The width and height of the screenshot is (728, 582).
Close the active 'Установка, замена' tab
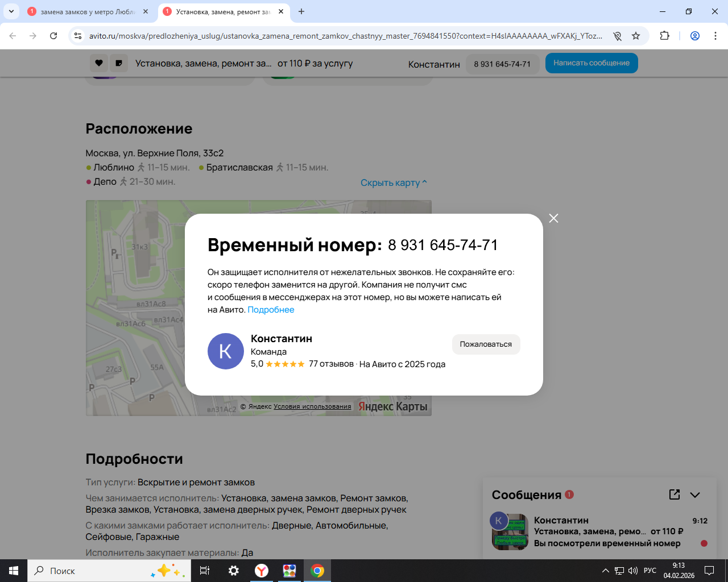coord(281,11)
